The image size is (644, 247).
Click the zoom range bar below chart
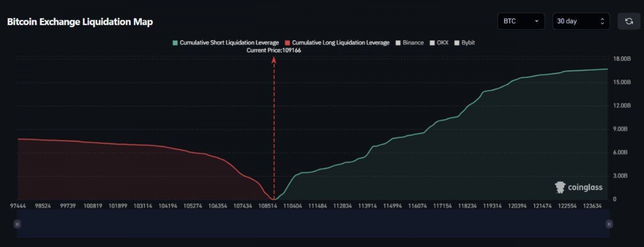coord(313,224)
